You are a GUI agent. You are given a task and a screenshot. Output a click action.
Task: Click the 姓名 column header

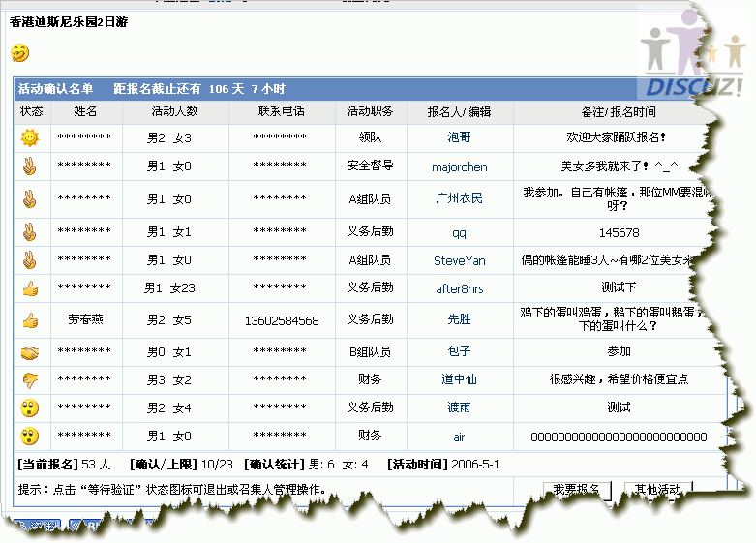click(x=85, y=111)
